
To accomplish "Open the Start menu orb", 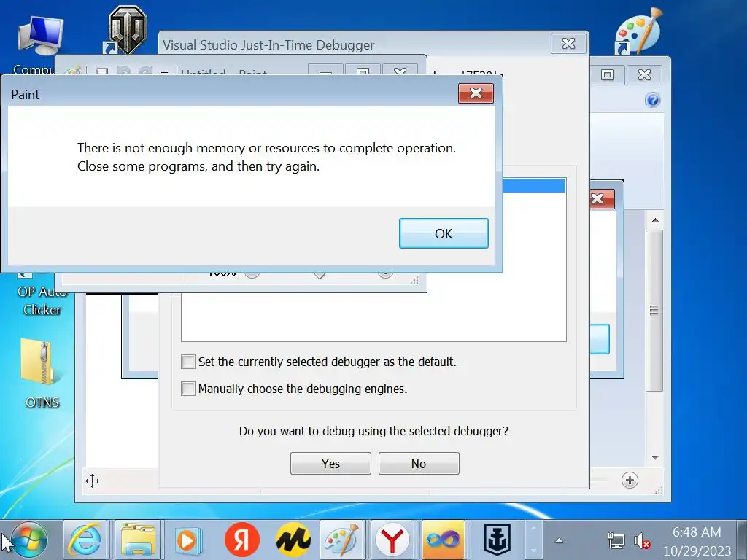I will tap(28, 540).
